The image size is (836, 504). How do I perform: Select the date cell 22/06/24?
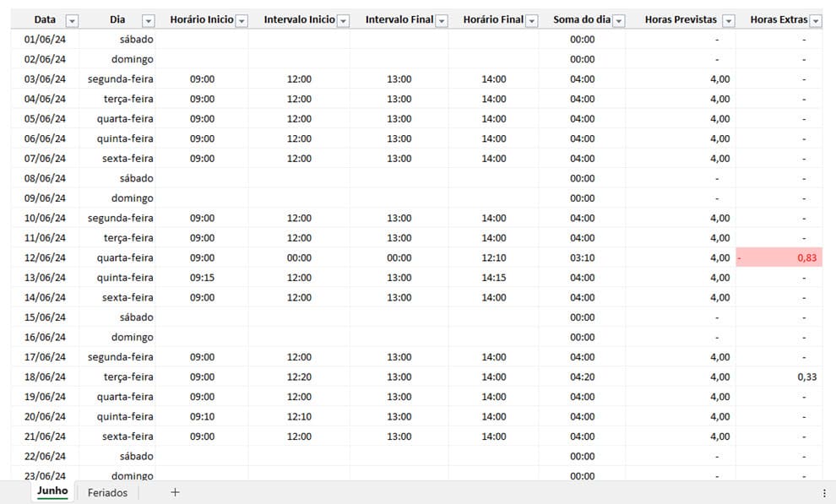coord(45,456)
